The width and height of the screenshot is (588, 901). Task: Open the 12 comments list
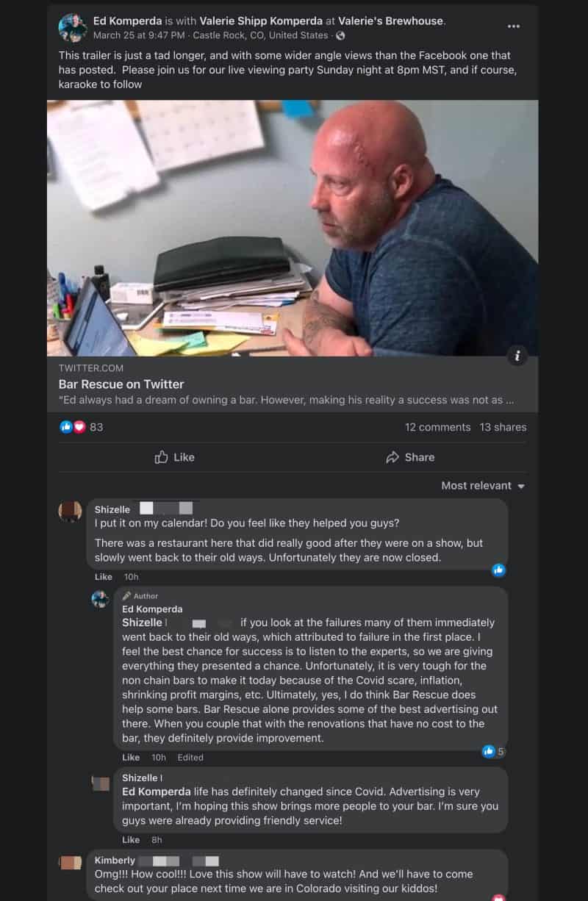pos(437,427)
